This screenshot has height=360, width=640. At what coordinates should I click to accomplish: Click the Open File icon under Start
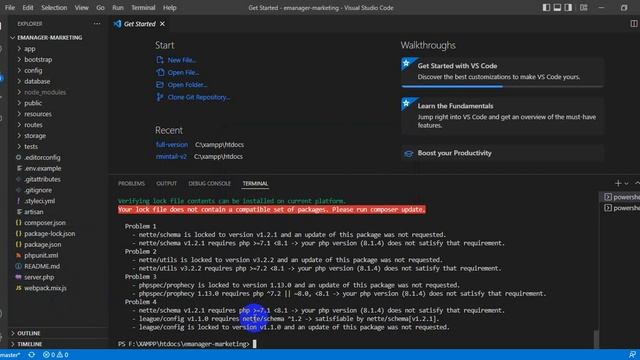[160, 72]
